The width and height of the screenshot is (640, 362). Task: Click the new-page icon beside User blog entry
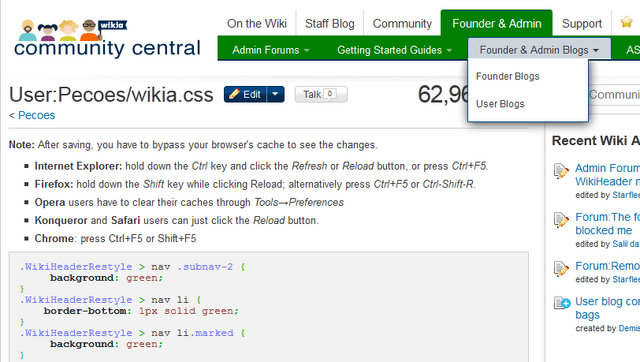pyautogui.click(x=562, y=303)
